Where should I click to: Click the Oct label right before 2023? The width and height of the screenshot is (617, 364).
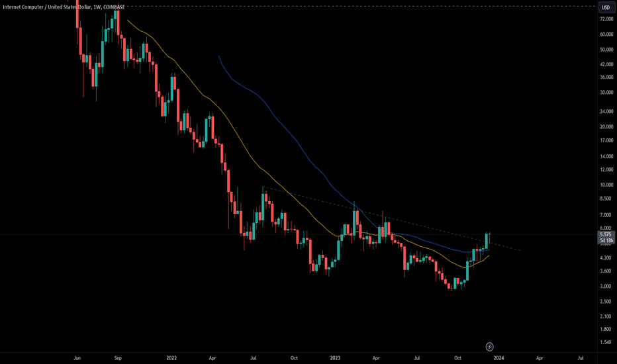[294, 358]
